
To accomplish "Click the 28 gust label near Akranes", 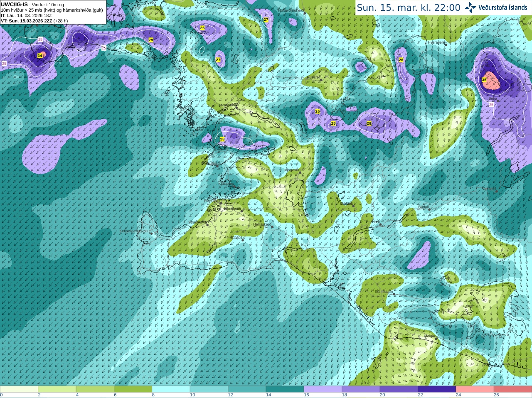I will pyautogui.click(x=222, y=139).
